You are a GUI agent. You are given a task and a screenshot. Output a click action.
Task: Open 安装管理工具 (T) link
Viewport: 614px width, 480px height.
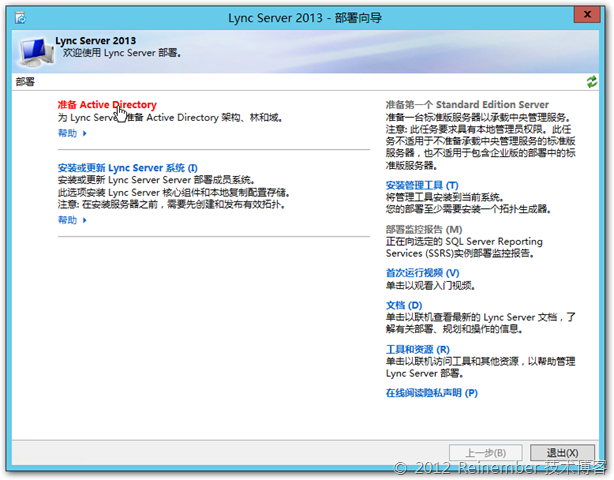pos(422,185)
